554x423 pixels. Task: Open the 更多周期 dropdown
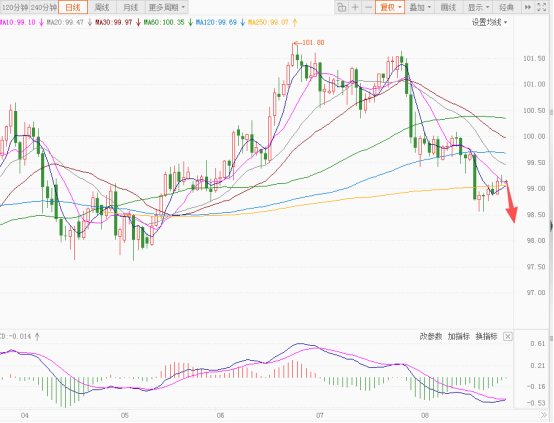(x=166, y=7)
